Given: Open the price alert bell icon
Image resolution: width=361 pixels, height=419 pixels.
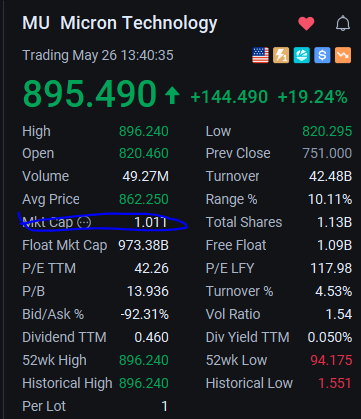Looking at the screenshot, I should click(x=343, y=24).
